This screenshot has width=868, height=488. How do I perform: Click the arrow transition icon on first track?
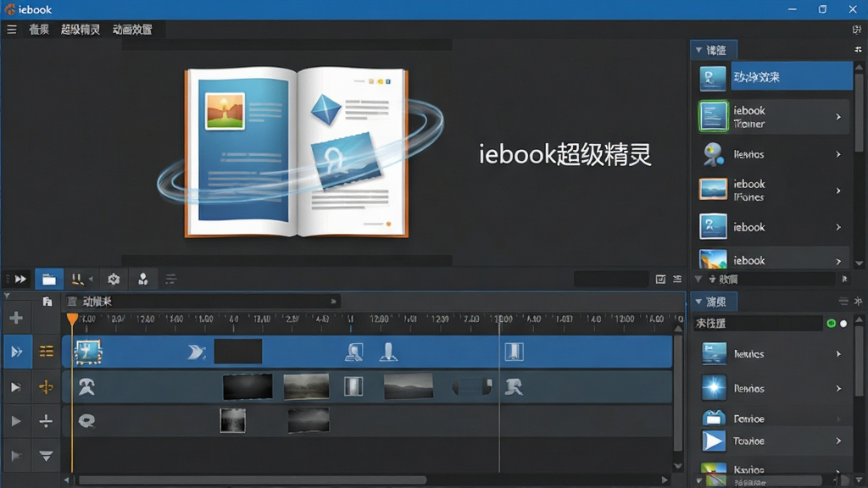point(196,352)
